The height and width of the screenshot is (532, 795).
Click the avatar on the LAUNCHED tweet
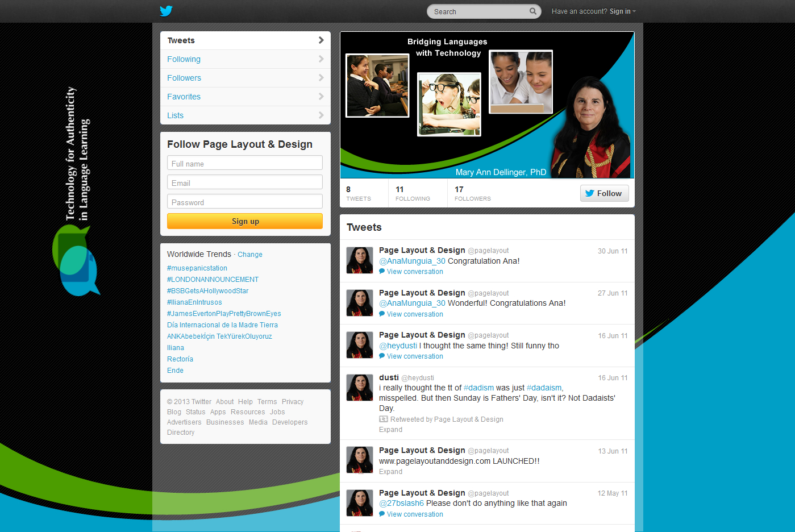point(360,460)
